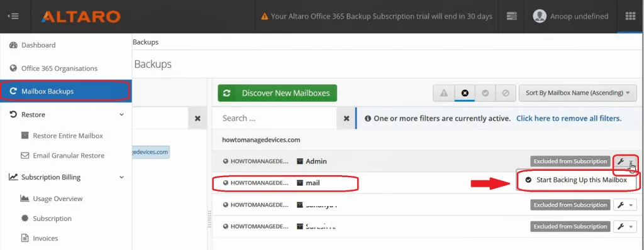Click the filter info icon
644x250 pixels.
367,118
